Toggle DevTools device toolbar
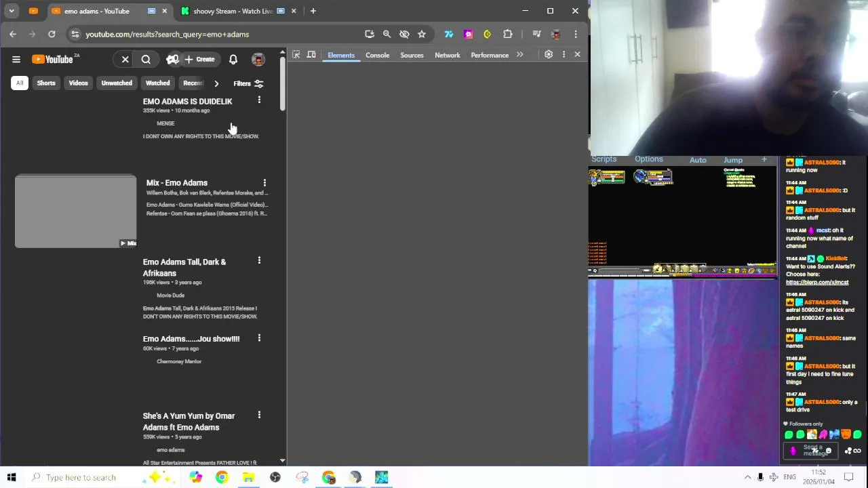 pos(311,55)
